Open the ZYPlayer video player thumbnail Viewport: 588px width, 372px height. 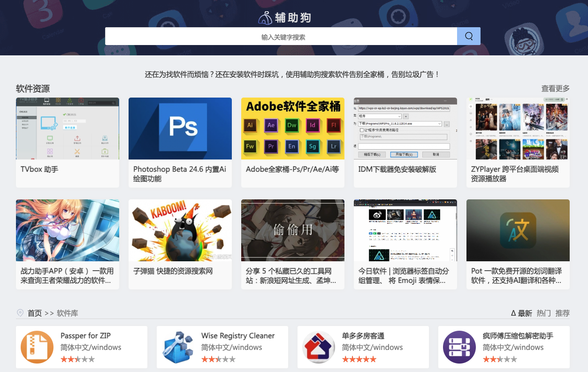[x=518, y=129]
